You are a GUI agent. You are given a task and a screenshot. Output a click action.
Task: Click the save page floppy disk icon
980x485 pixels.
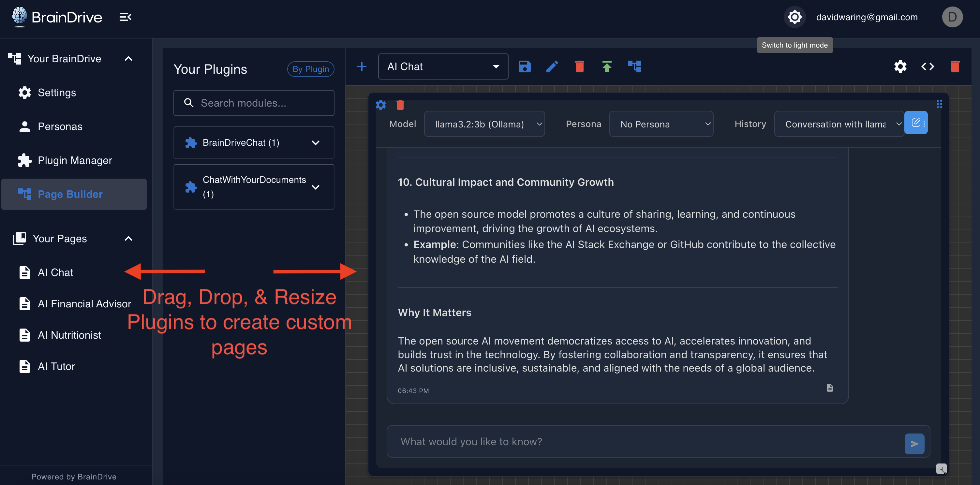(524, 66)
